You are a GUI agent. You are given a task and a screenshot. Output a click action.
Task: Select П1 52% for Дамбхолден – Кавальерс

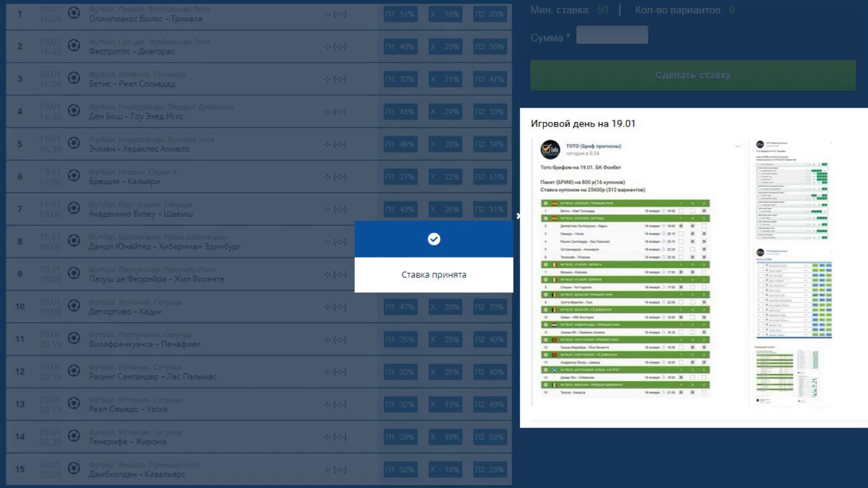point(400,470)
